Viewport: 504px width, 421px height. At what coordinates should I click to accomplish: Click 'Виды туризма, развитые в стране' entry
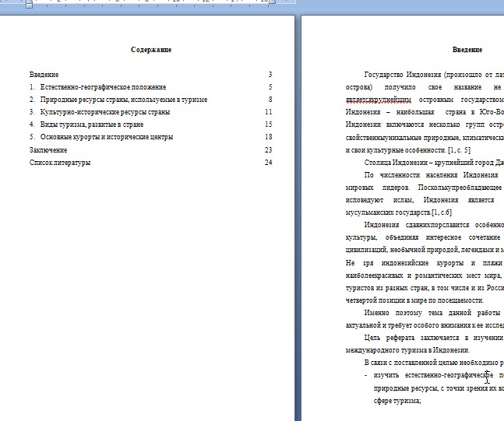click(91, 125)
